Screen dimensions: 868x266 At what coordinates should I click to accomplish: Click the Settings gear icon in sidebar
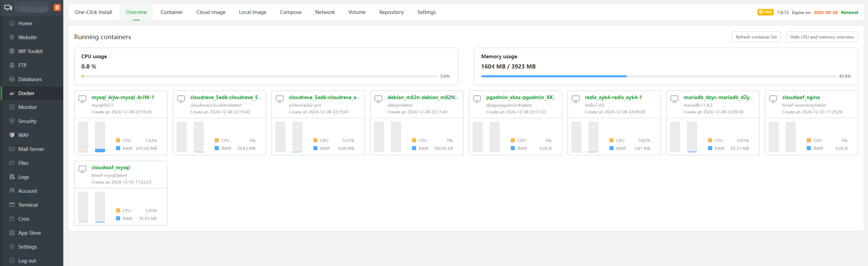12,247
